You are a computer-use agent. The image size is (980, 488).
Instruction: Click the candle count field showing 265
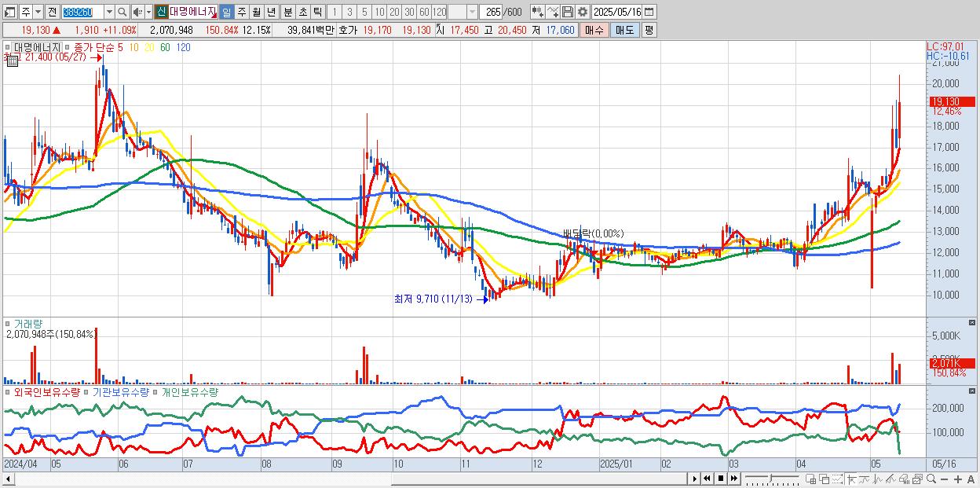pos(492,12)
